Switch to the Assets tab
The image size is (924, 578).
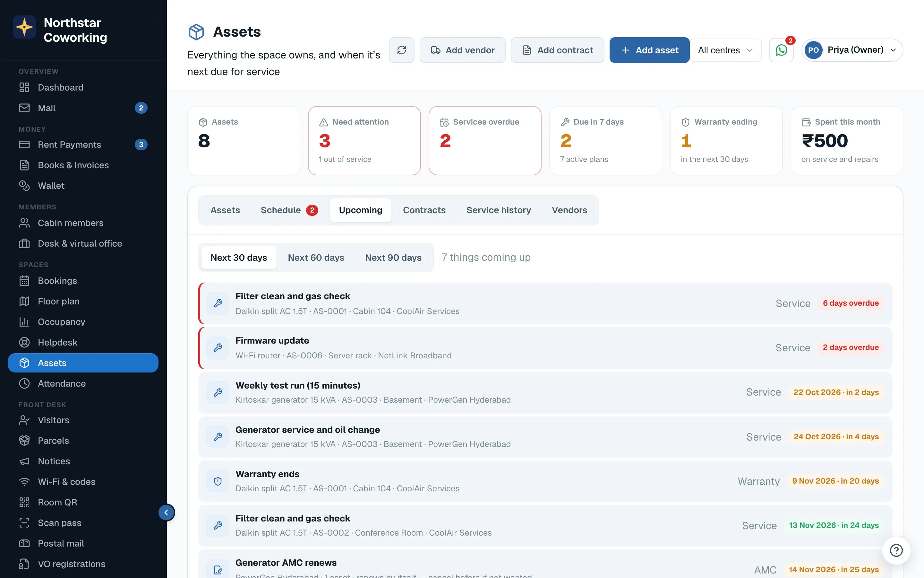tap(225, 210)
